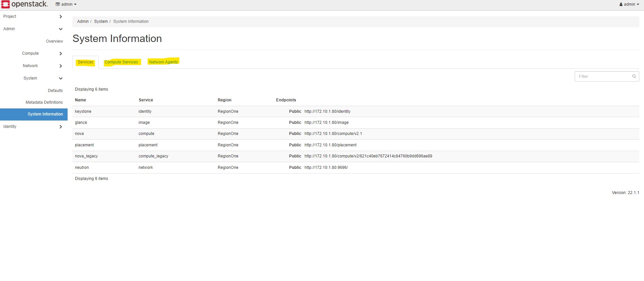
Task: Click the System Information page heading
Action: (x=117, y=39)
